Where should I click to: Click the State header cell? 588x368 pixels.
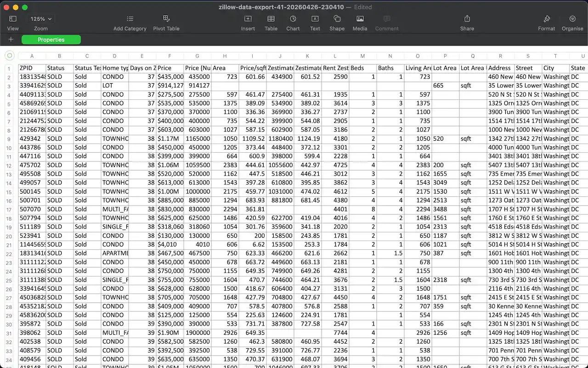pos(578,68)
